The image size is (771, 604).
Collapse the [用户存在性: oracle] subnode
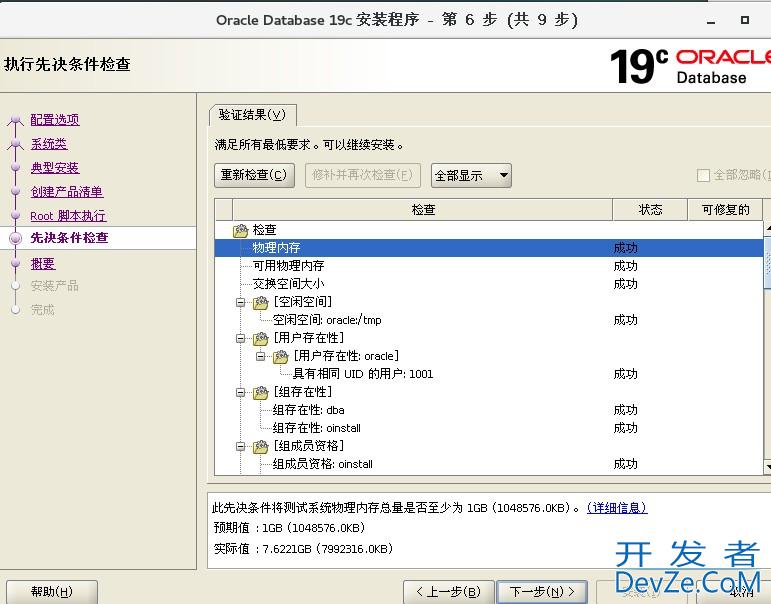coord(261,356)
